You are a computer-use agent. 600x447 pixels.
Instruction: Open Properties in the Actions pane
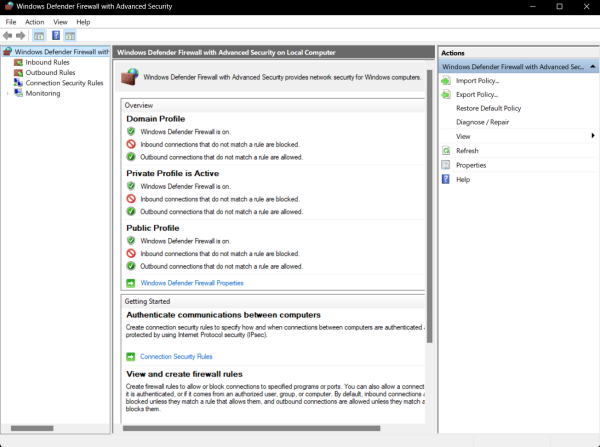(471, 165)
